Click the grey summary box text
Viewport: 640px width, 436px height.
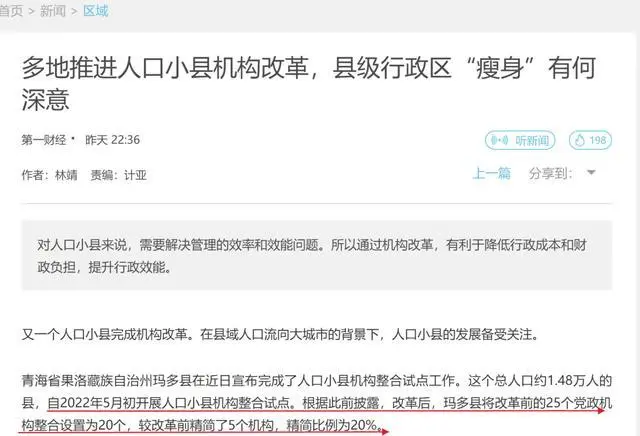[x=312, y=256]
